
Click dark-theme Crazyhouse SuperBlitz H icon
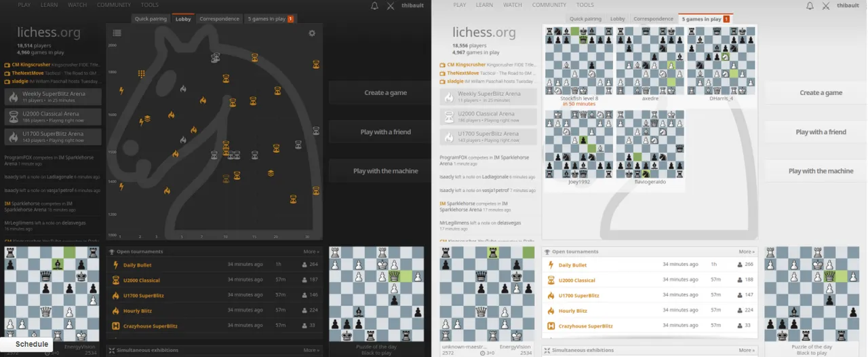pos(115,326)
